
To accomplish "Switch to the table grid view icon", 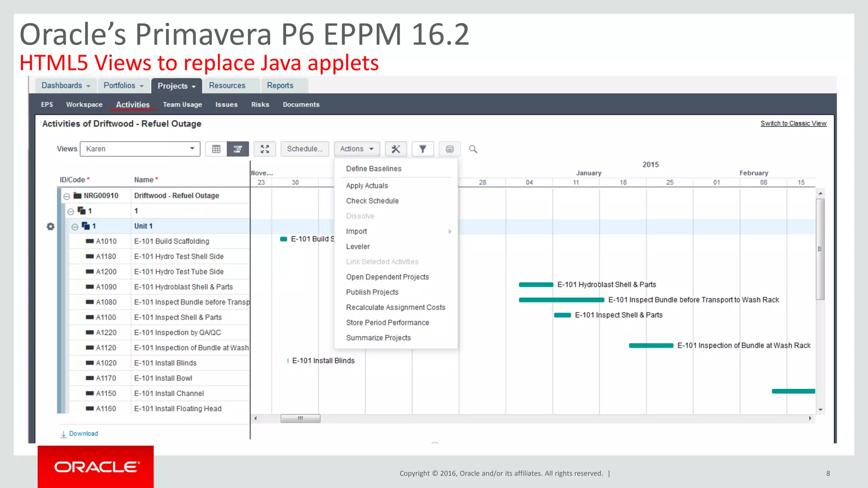I will click(x=216, y=149).
